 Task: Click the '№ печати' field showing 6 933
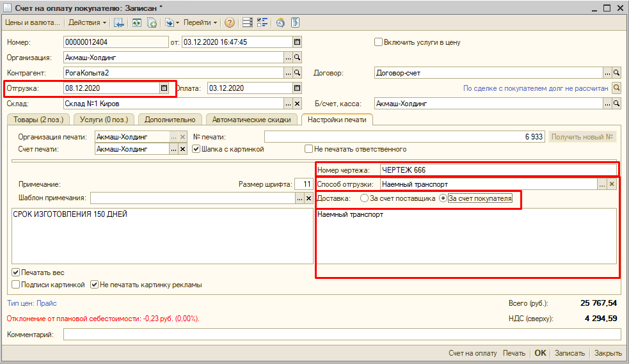click(x=404, y=137)
